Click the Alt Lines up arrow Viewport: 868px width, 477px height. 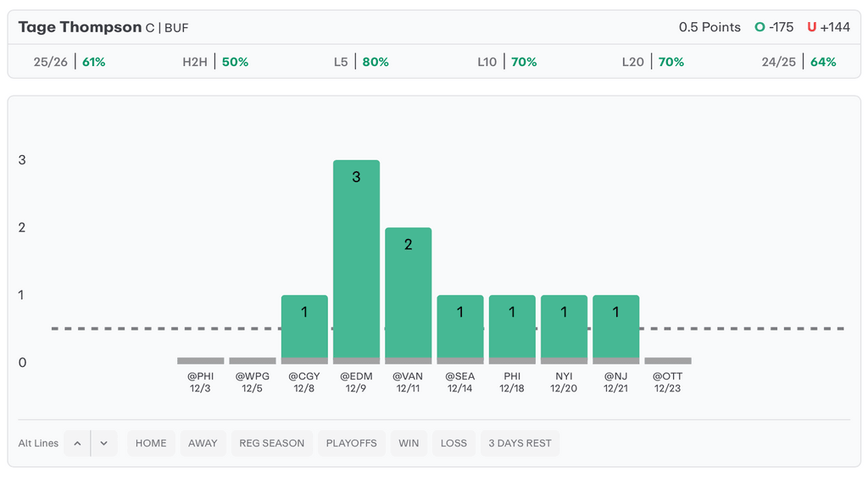pos(77,443)
